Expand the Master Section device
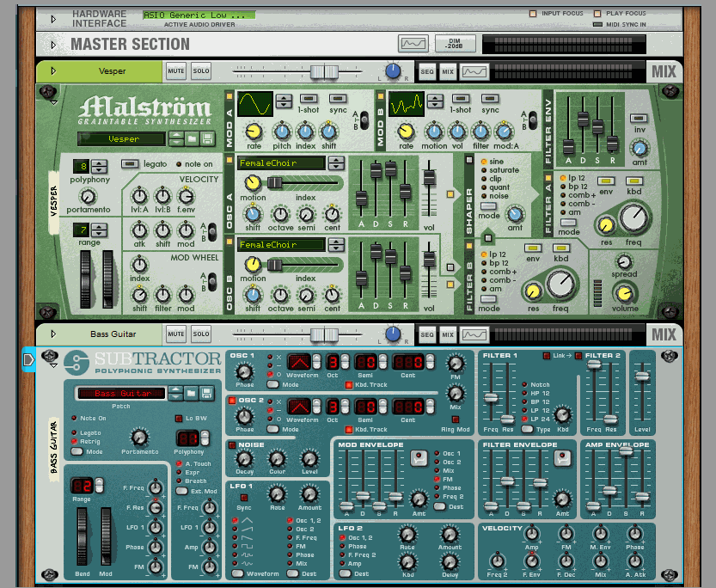 (53, 45)
